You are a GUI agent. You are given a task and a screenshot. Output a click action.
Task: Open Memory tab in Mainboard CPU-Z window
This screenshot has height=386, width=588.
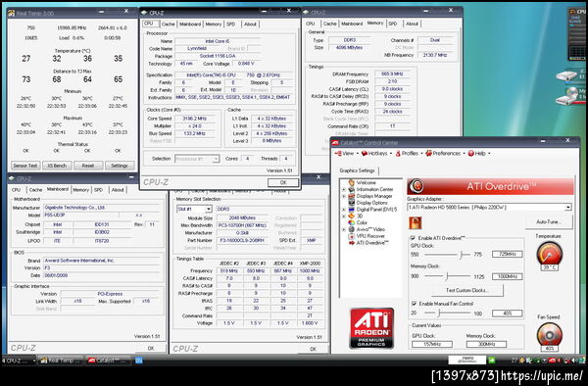(80, 190)
